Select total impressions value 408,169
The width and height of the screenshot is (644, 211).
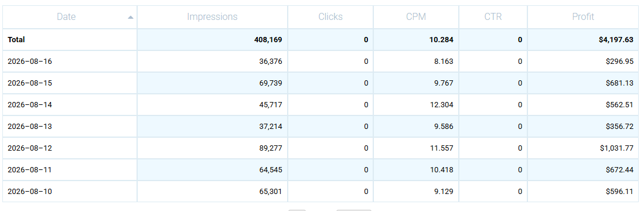pos(268,40)
